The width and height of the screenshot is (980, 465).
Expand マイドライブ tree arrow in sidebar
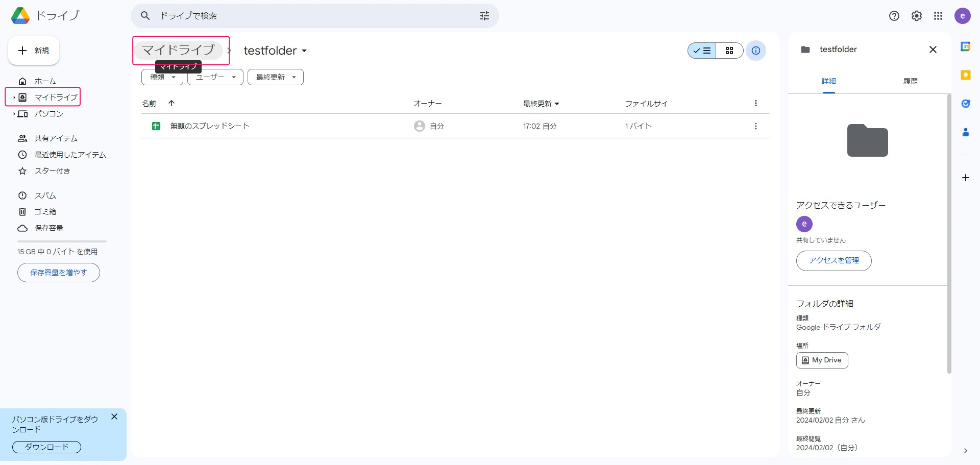(14, 97)
